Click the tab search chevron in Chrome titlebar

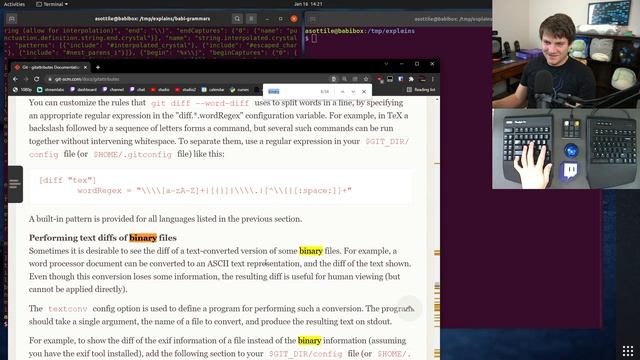click(386, 64)
